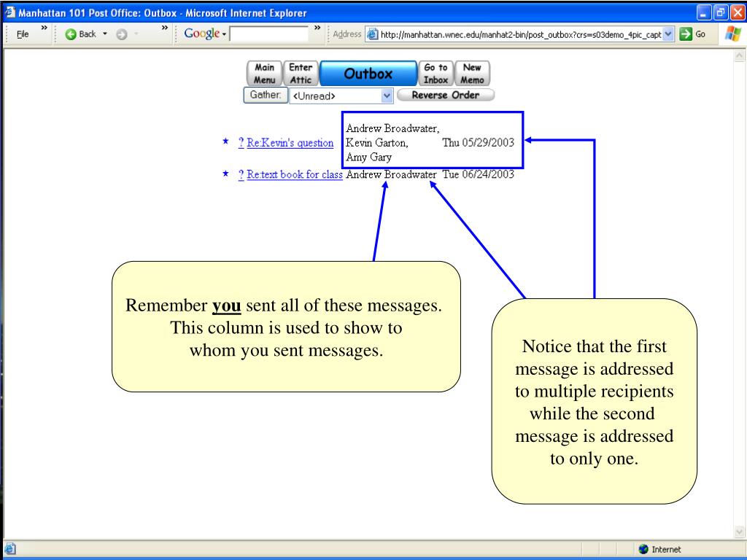
Task: Open the <Unread> gather dropdown
Action: [341, 96]
